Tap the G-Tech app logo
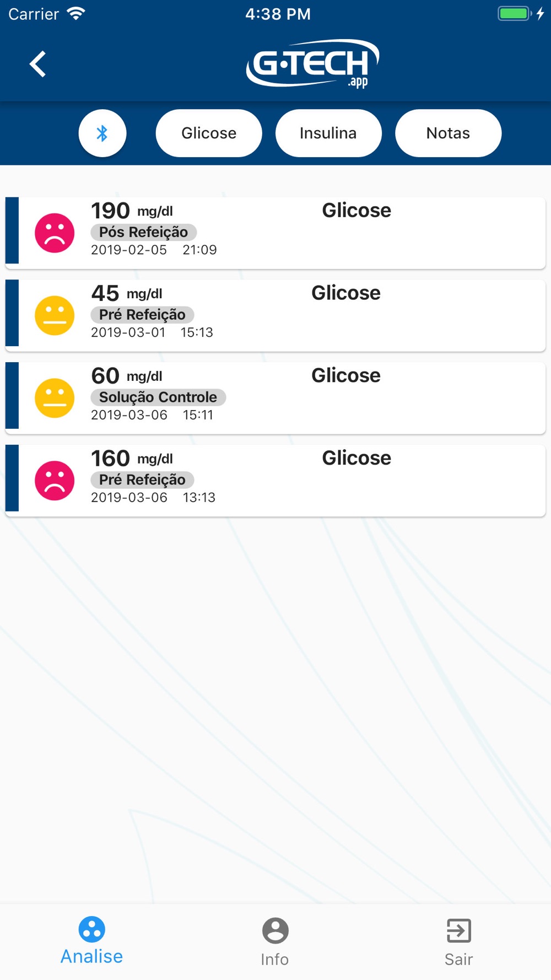Viewport: 551px width, 980px height. point(312,64)
